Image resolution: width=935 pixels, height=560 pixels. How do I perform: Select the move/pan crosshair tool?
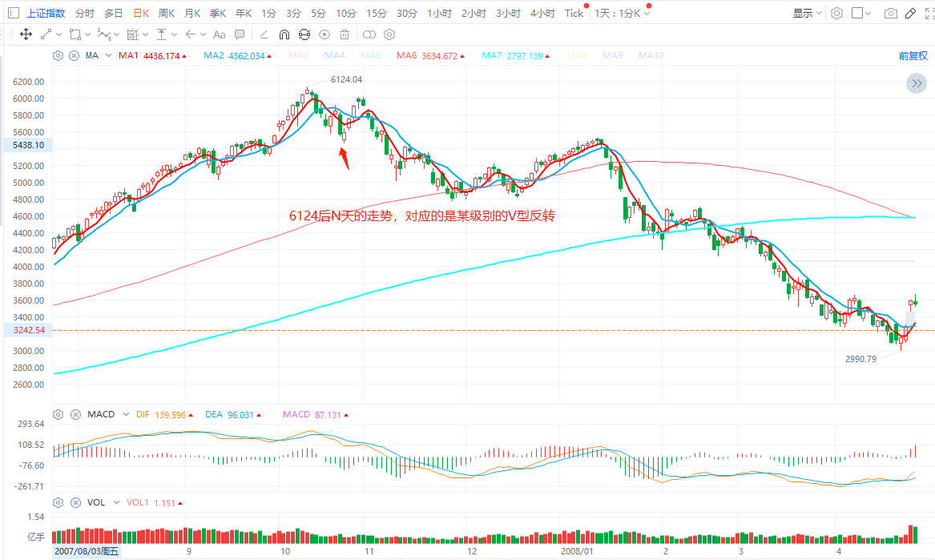[26, 34]
